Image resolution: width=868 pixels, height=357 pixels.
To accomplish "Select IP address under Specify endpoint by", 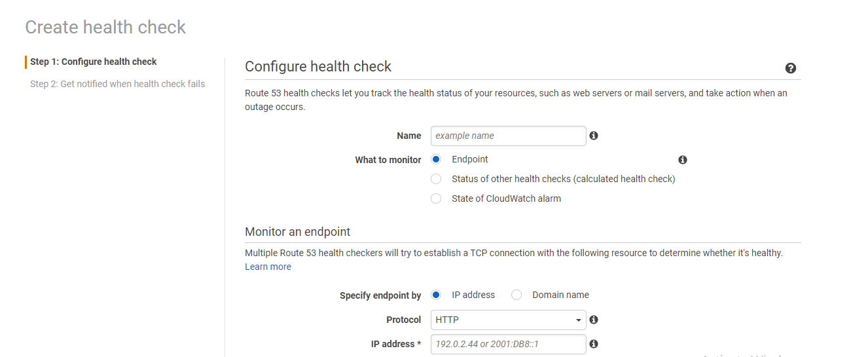I will coord(437,295).
